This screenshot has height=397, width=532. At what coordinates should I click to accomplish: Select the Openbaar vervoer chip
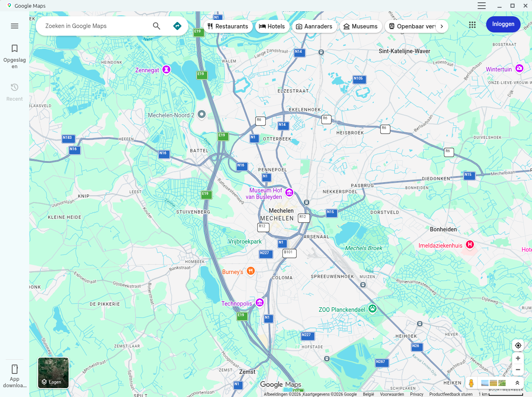(x=412, y=26)
